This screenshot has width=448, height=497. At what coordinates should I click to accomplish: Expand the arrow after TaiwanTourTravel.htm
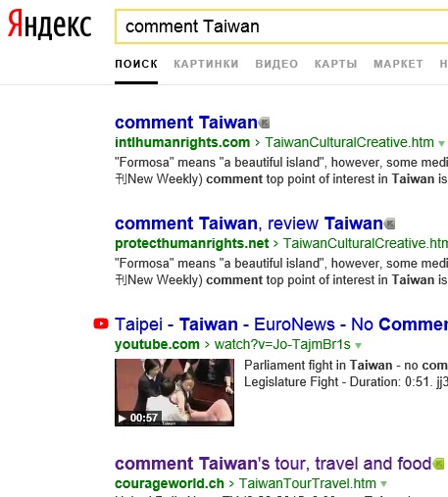(384, 484)
